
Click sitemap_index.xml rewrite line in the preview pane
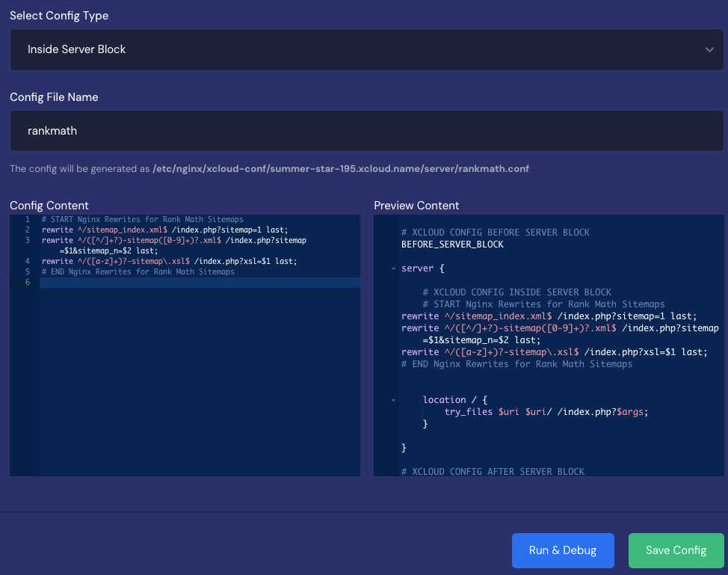pyautogui.click(x=549, y=316)
